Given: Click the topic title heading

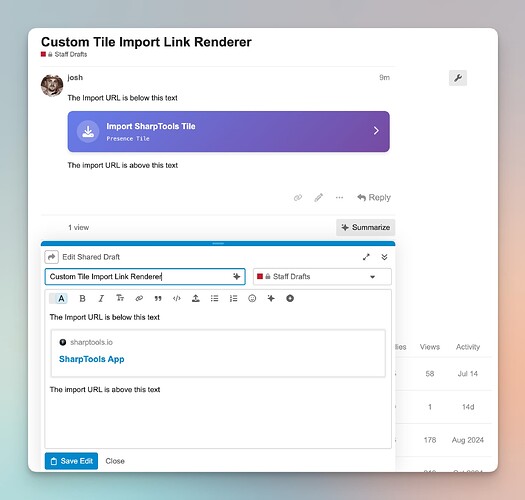Looking at the screenshot, I should pos(146,42).
